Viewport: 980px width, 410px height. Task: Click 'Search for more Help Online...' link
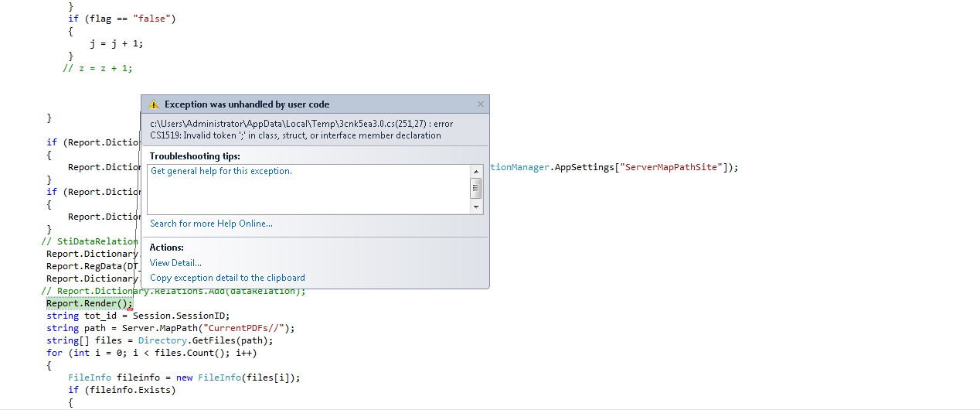point(211,224)
